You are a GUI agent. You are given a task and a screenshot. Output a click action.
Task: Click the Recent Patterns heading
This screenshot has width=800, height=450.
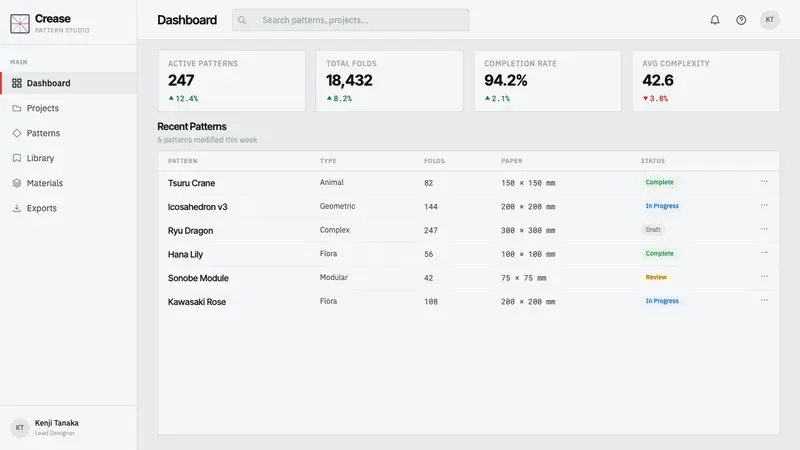[x=192, y=127]
